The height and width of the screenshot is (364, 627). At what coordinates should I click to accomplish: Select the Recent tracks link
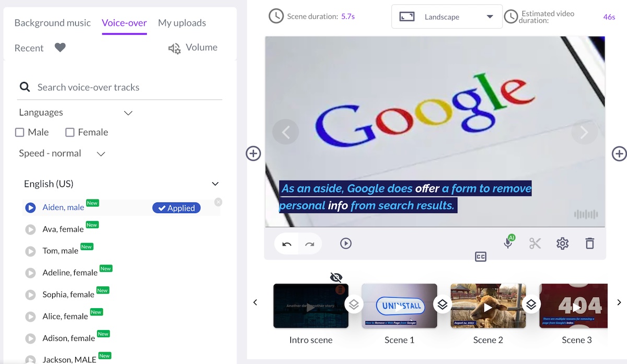(29, 48)
